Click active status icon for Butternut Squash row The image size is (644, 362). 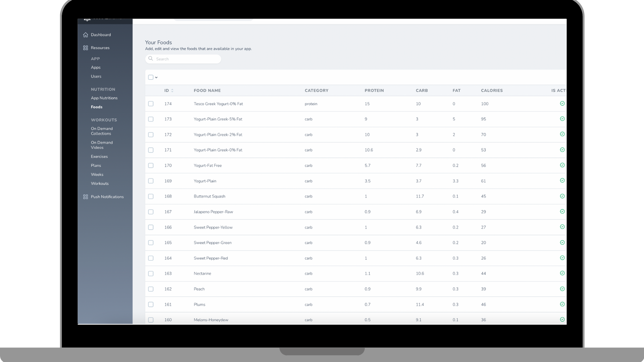click(562, 196)
